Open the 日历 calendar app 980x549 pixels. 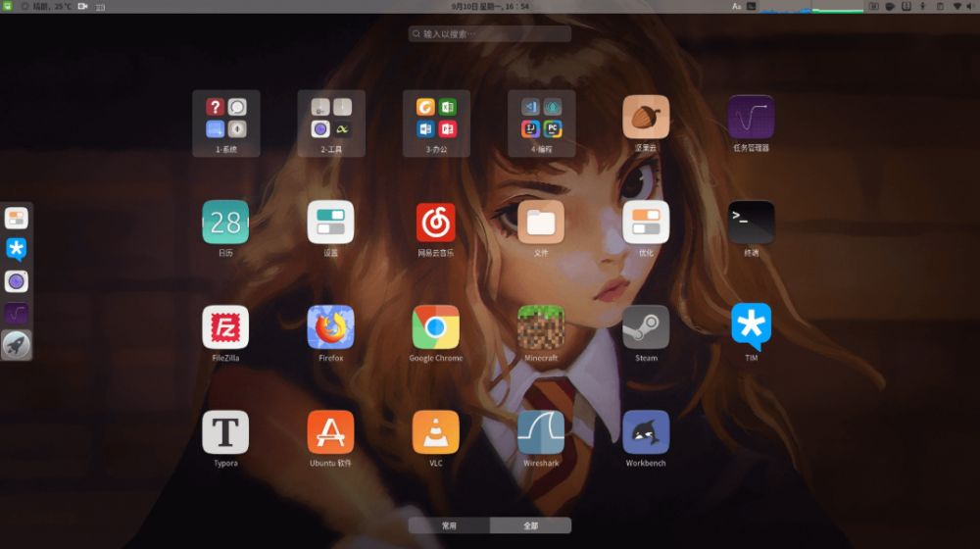click(x=225, y=222)
